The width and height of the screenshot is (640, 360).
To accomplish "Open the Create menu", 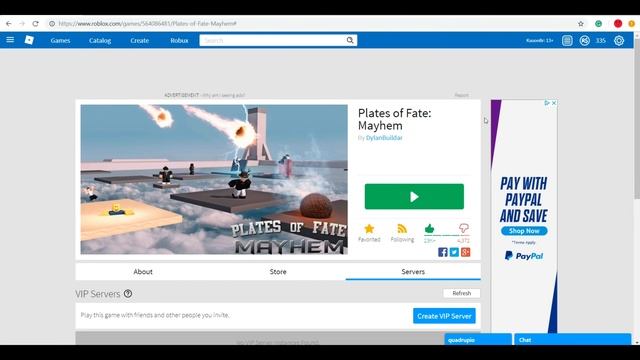I will click(x=140, y=40).
